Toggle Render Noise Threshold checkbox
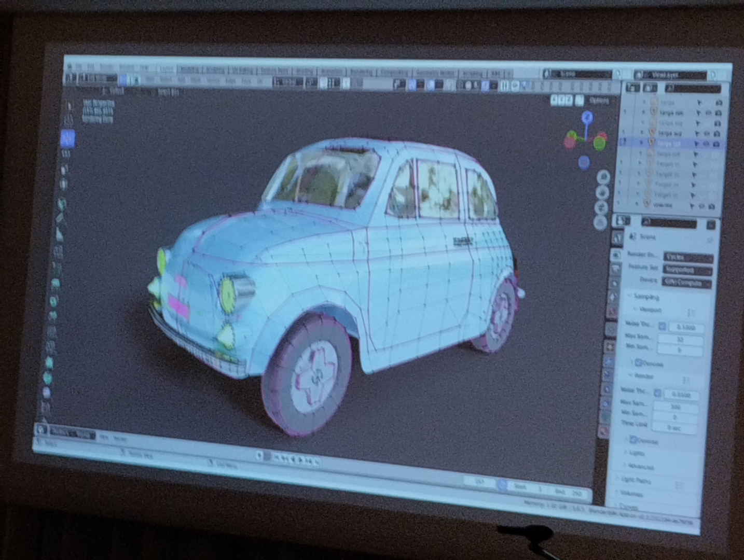The height and width of the screenshot is (560, 744). (x=657, y=393)
